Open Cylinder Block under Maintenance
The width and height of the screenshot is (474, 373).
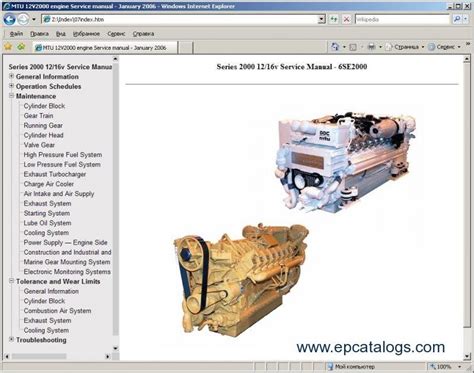pos(44,106)
